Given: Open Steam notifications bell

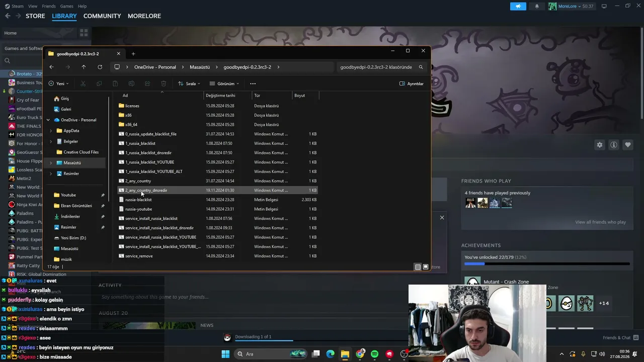Looking at the screenshot, I should coord(537,6).
